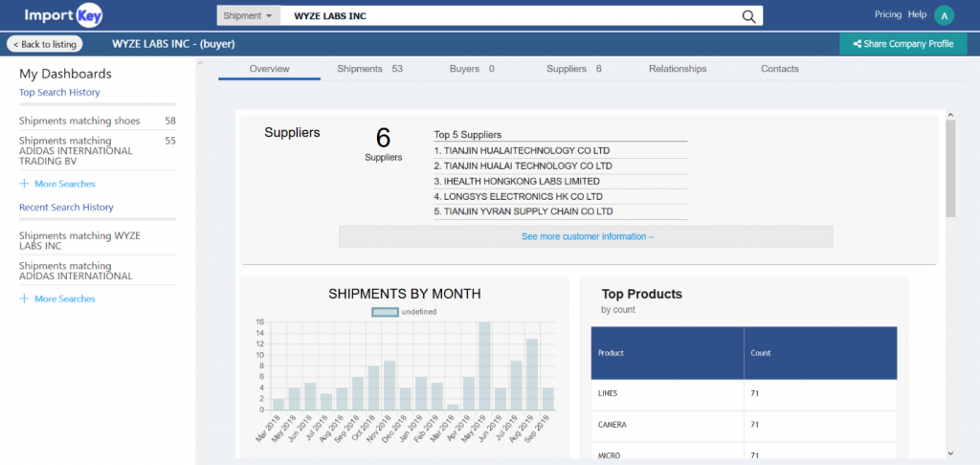Select the CAMERA product row
The width and height of the screenshot is (980, 465).
pos(745,425)
